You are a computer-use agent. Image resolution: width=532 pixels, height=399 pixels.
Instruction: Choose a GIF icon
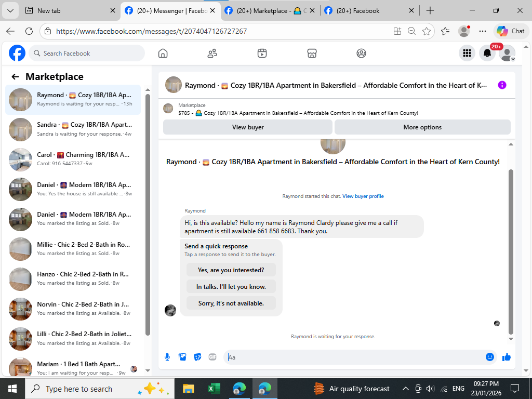click(x=212, y=357)
